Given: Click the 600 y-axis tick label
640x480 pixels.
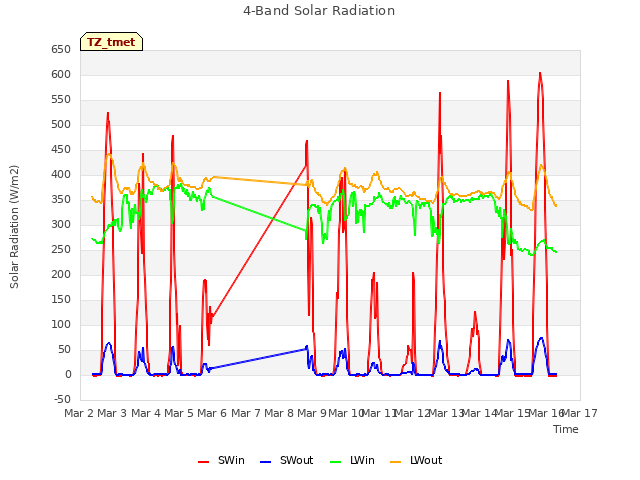Looking at the screenshot, I should coord(61,75).
